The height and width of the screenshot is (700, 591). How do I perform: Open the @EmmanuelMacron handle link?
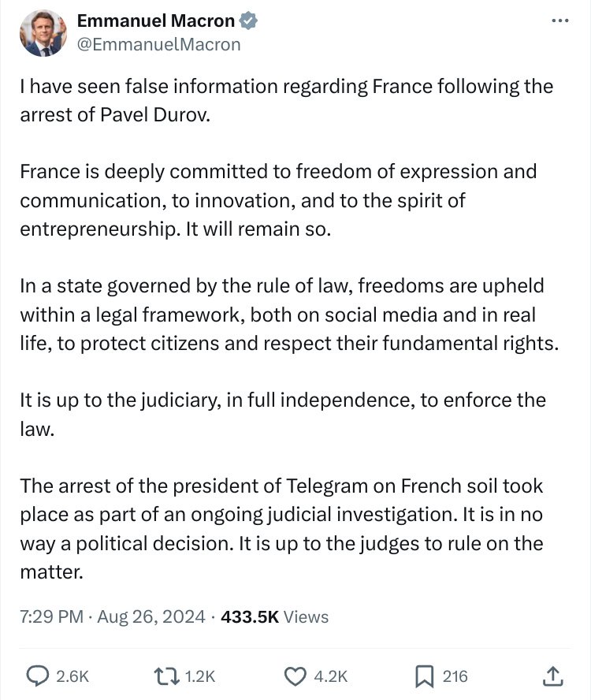click(x=159, y=44)
